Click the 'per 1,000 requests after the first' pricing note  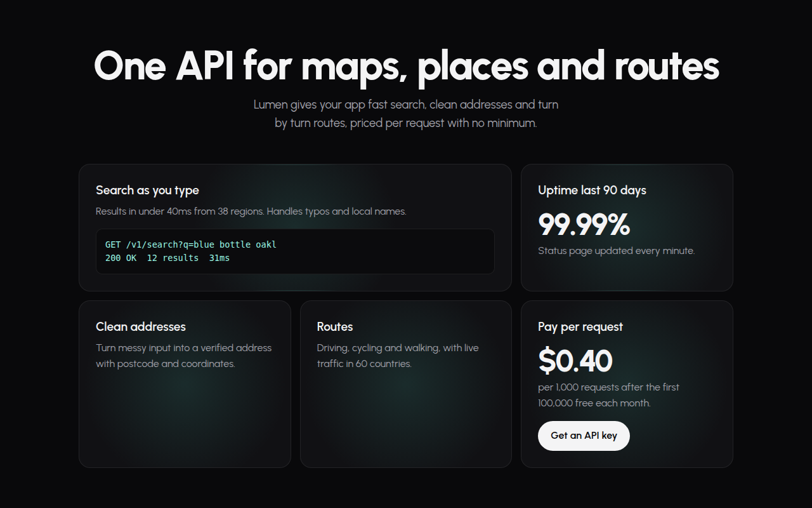[x=608, y=395]
